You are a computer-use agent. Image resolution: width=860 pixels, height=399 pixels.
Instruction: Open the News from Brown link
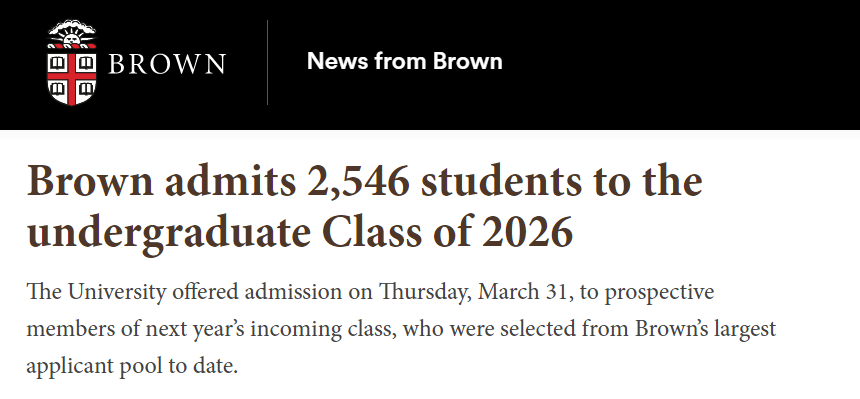coord(405,61)
